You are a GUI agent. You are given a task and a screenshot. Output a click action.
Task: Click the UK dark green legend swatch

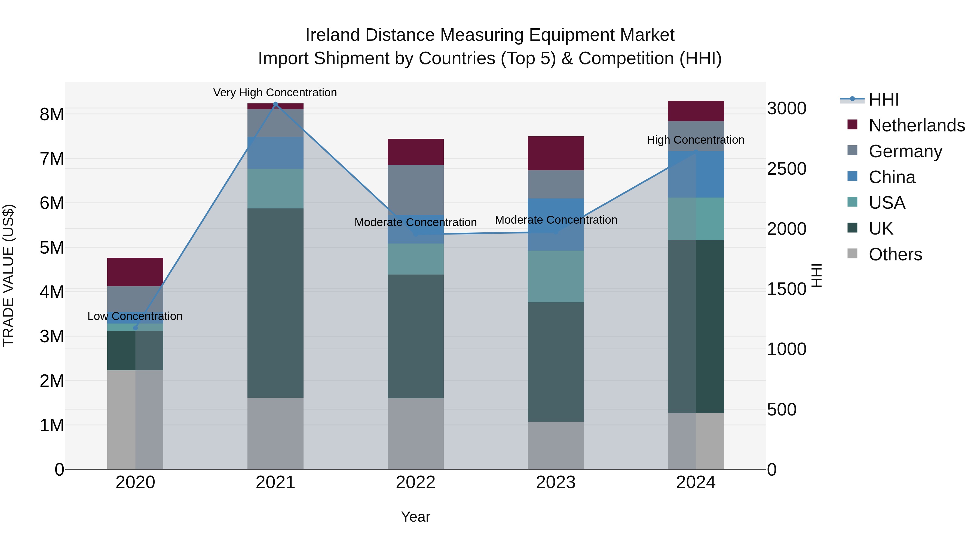[x=853, y=228]
